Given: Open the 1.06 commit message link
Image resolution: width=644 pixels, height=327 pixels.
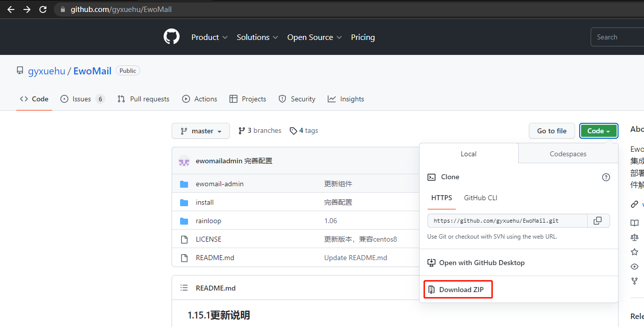Looking at the screenshot, I should (331, 221).
